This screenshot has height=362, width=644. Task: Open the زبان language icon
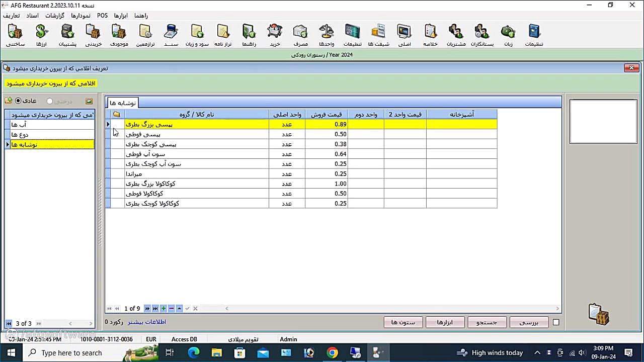(508, 35)
